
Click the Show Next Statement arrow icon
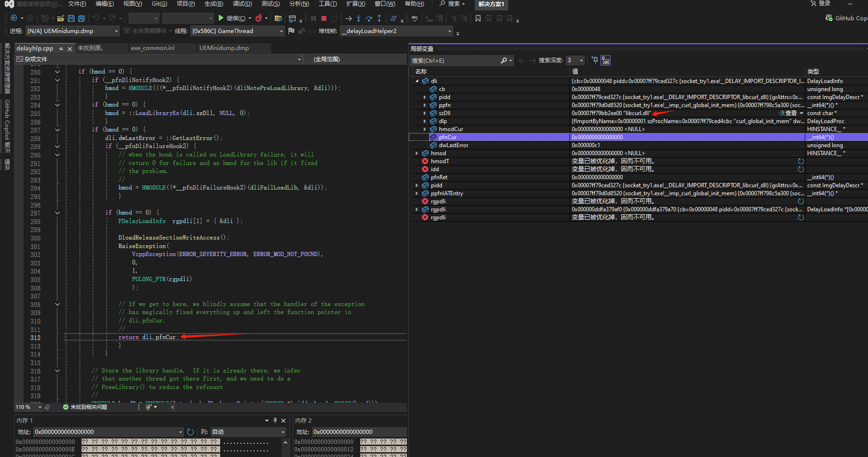(348, 18)
